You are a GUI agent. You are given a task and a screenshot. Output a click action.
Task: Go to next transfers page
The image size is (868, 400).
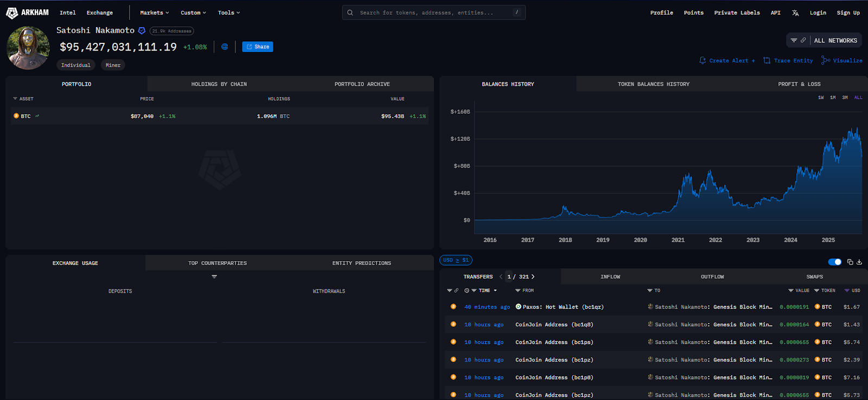533,276
